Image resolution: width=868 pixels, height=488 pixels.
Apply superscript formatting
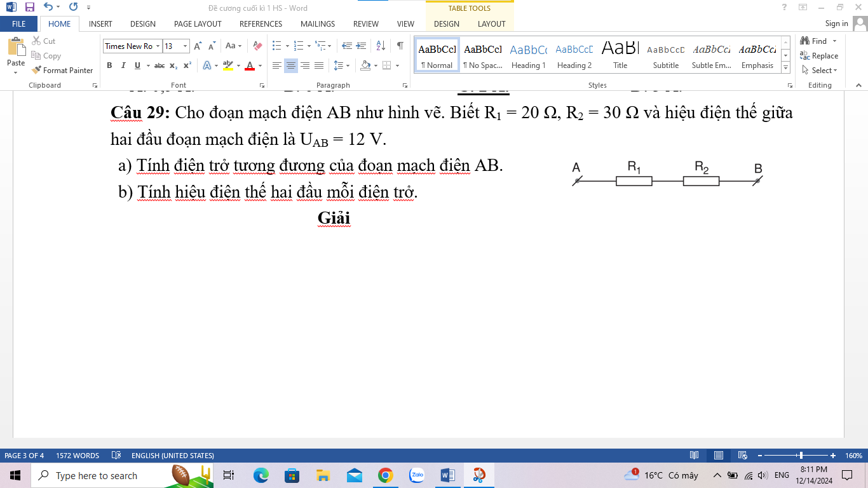click(x=187, y=65)
